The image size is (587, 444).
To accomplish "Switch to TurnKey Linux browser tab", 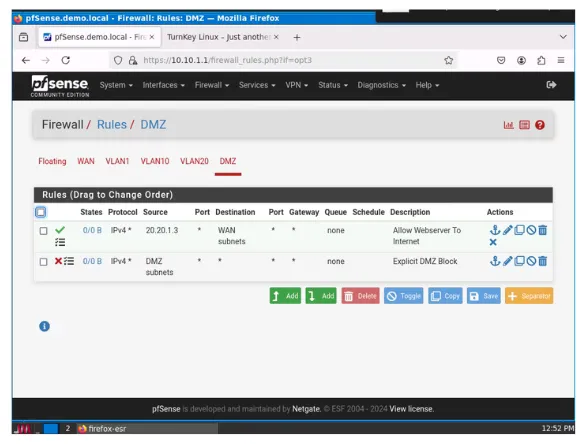I will [x=218, y=37].
